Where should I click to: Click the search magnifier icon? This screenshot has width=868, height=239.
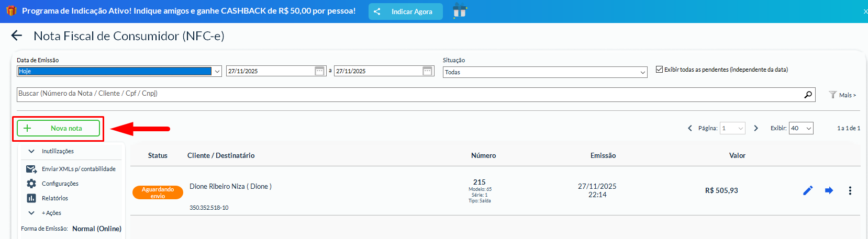[808, 95]
